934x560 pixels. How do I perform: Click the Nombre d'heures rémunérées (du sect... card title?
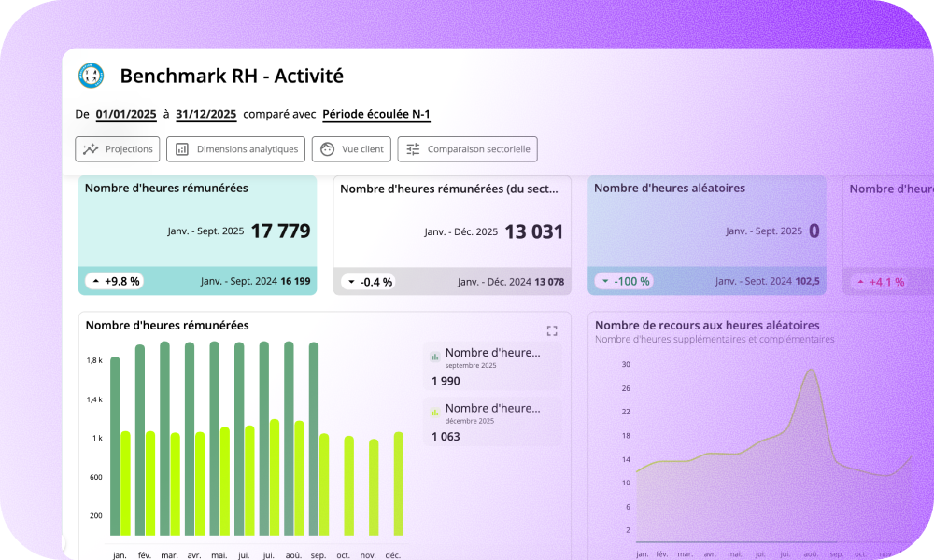coord(449,189)
